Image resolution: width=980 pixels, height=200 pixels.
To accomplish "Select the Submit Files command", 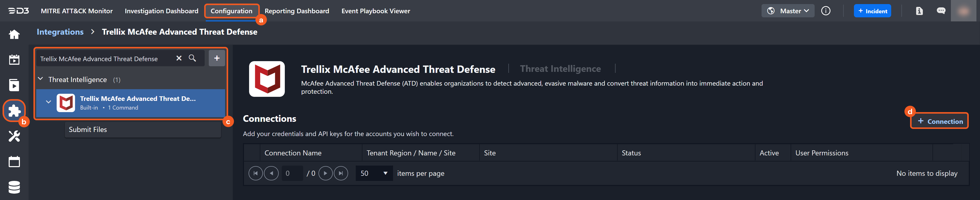I will pyautogui.click(x=88, y=130).
